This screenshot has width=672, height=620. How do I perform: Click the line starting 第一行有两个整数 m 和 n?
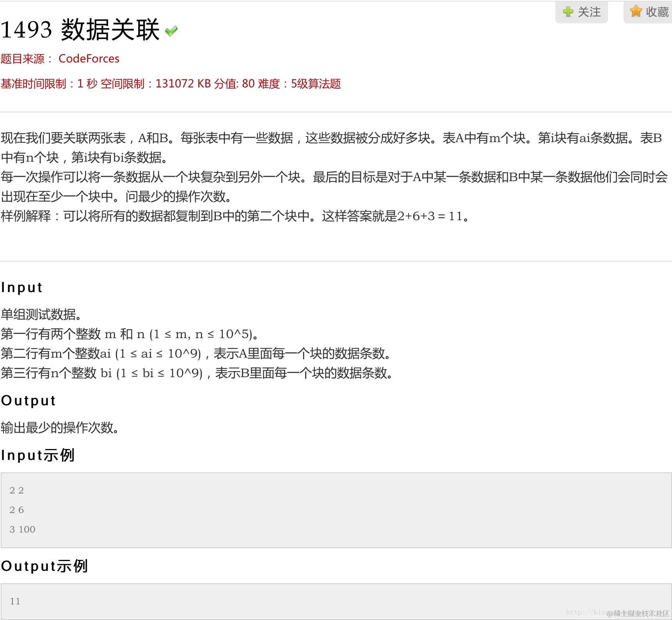[x=130, y=334]
